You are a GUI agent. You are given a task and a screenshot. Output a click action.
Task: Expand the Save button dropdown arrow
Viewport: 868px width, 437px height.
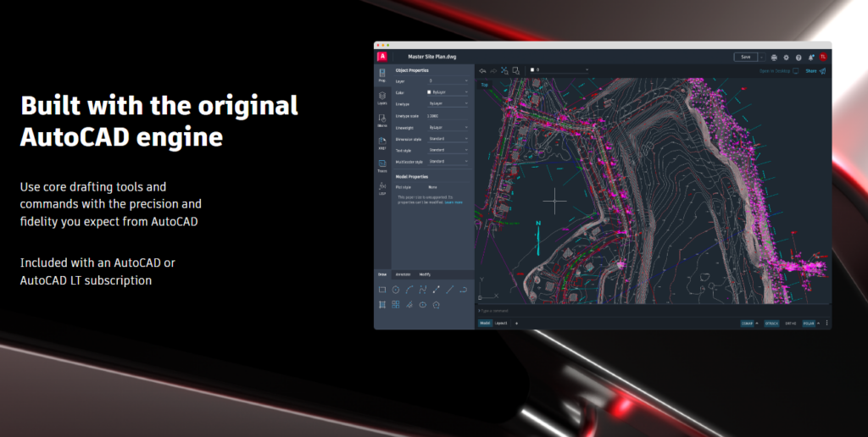(762, 57)
